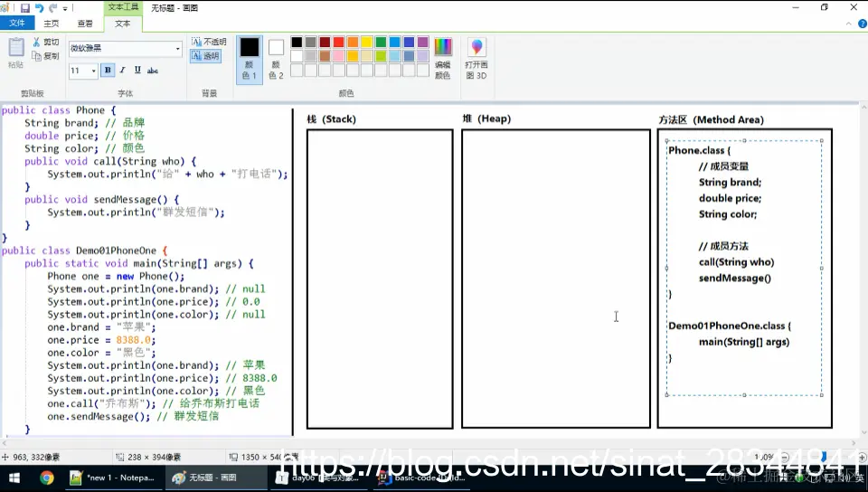Select 不透明 (Opaque) background option
The width and height of the screenshot is (868, 492).
(209, 42)
